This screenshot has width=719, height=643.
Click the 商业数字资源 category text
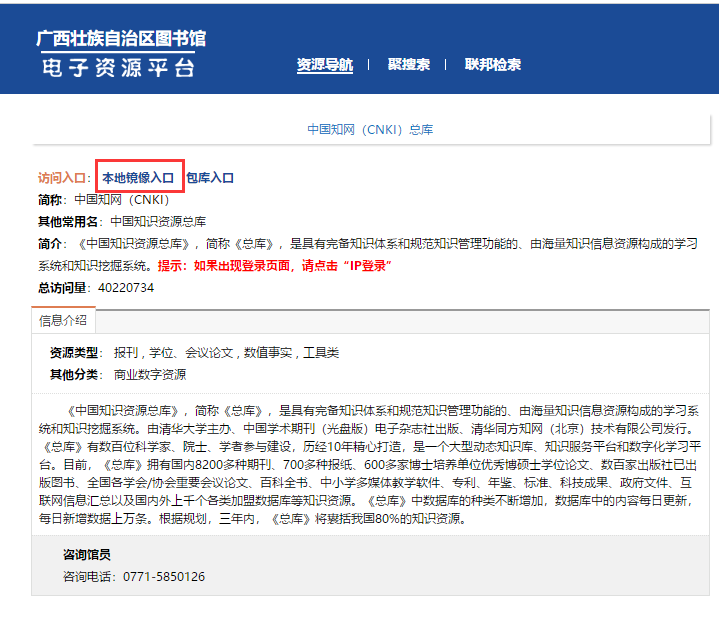[x=150, y=375]
